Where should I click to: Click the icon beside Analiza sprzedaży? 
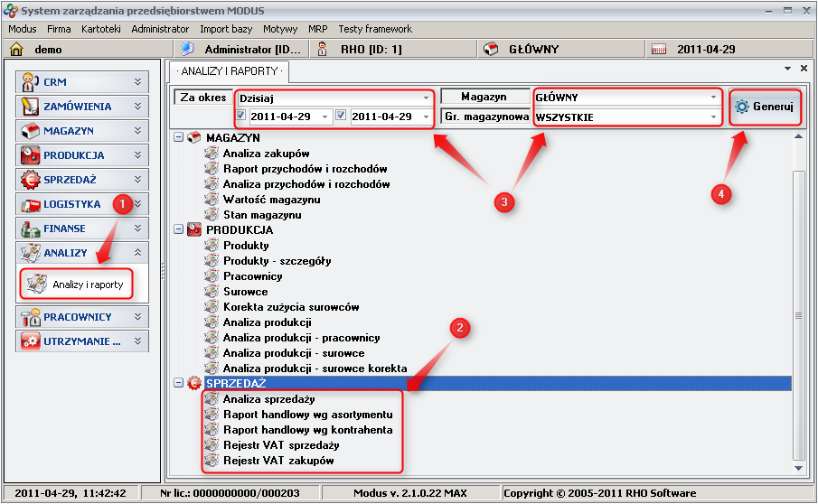pyautogui.click(x=212, y=398)
